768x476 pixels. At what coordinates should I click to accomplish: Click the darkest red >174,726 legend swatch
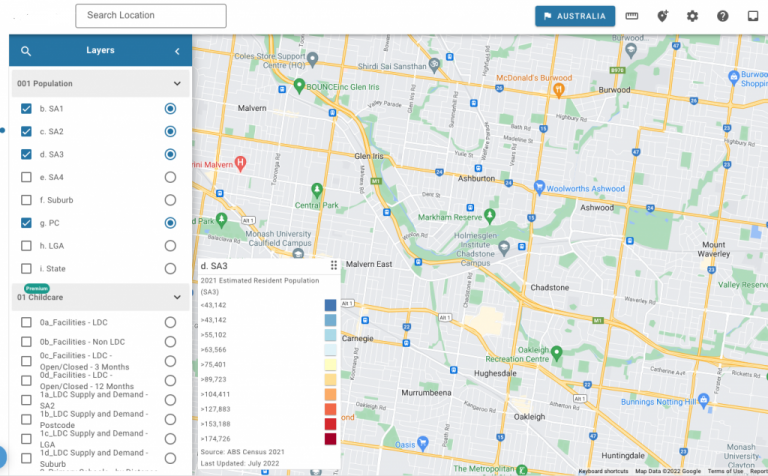click(331, 439)
